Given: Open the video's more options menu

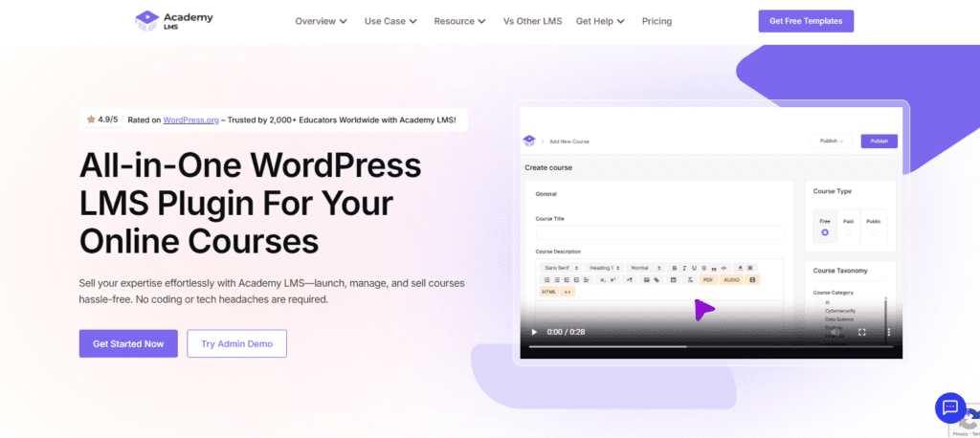Looking at the screenshot, I should tap(889, 332).
